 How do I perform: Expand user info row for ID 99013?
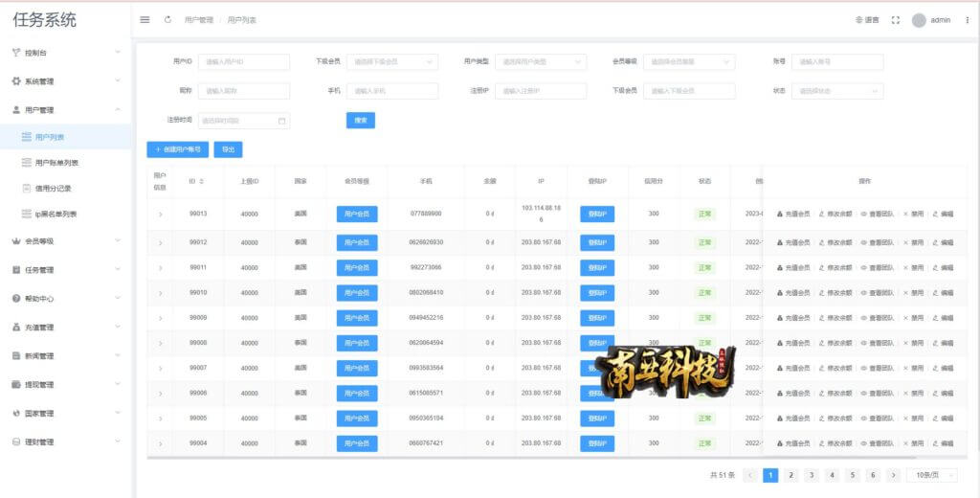160,215
